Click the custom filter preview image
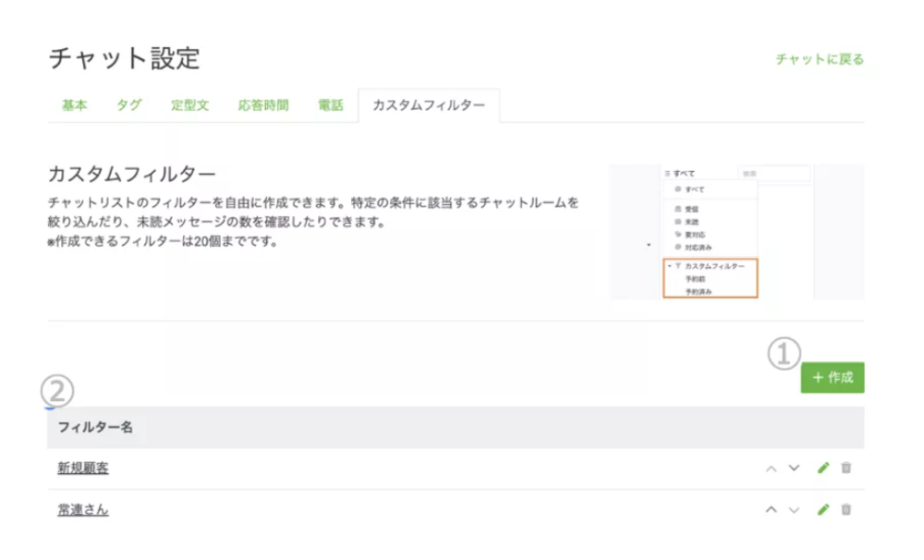Image resolution: width=924 pixels, height=560 pixels. point(736,232)
